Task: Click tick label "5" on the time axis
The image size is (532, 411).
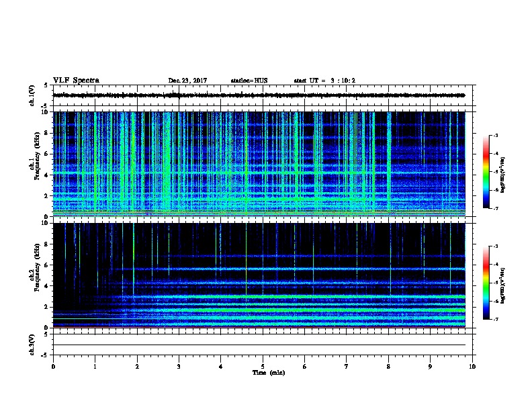Action: [263, 367]
